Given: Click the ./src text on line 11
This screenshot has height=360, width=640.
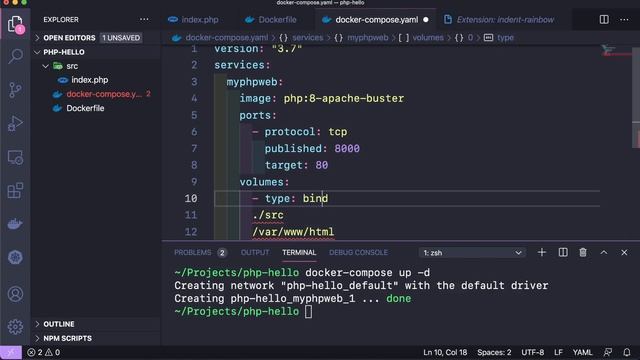Looking at the screenshot, I should (268, 216).
